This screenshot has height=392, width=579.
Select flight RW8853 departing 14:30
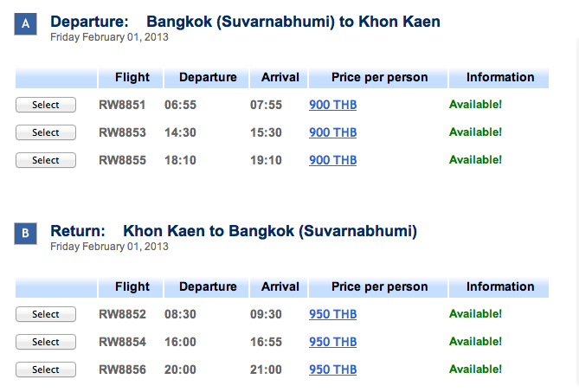(46, 132)
